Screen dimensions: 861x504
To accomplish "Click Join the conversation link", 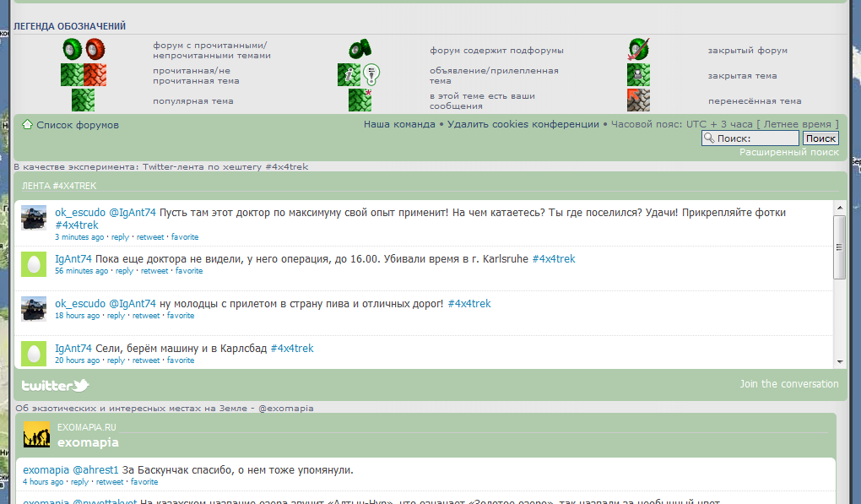I will [x=789, y=384].
